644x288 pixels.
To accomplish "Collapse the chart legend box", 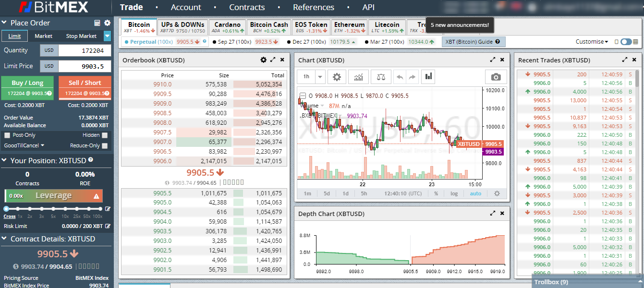I will (x=303, y=96).
